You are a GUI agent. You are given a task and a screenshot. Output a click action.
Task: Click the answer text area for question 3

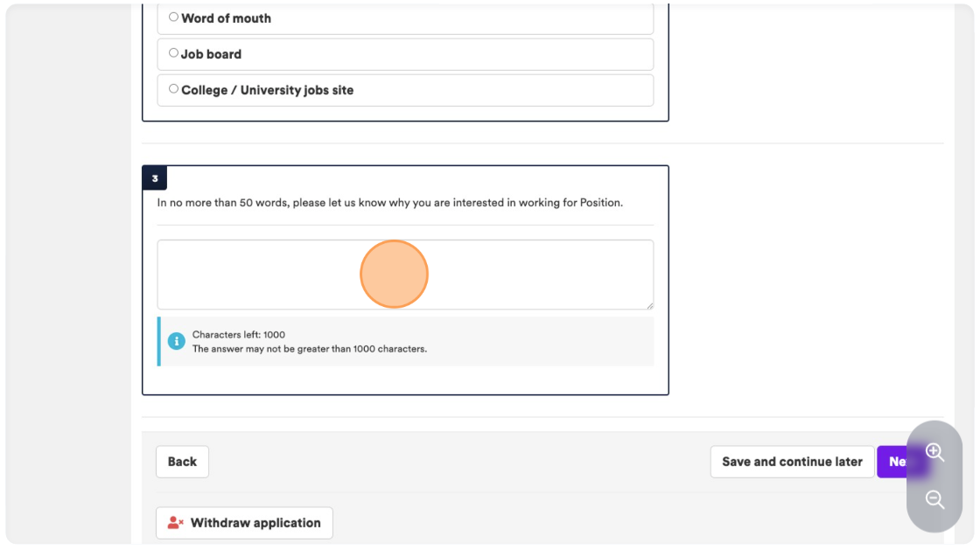click(405, 275)
